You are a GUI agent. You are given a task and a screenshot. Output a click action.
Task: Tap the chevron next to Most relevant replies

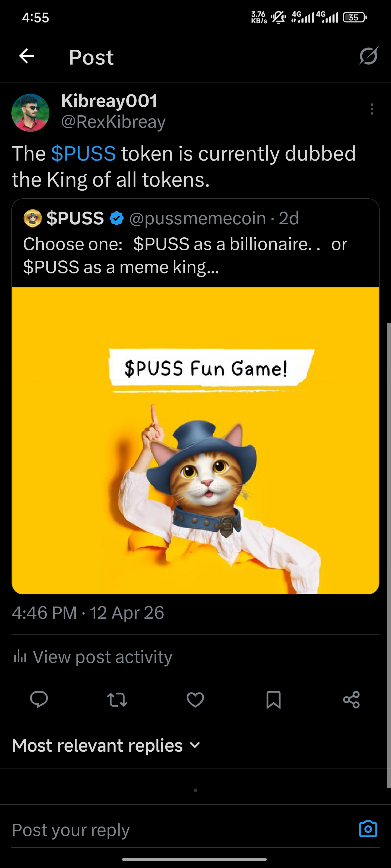(x=195, y=745)
